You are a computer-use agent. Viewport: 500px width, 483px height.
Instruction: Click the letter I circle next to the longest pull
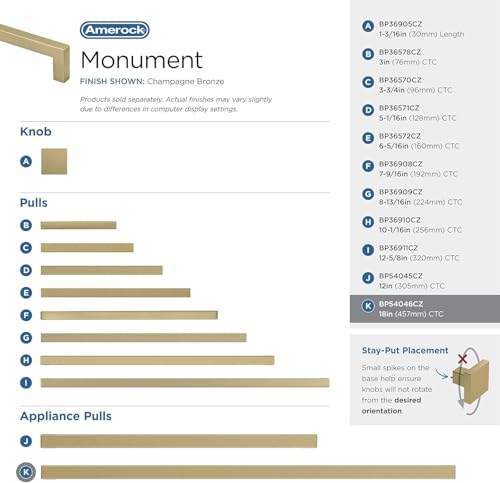[26, 383]
